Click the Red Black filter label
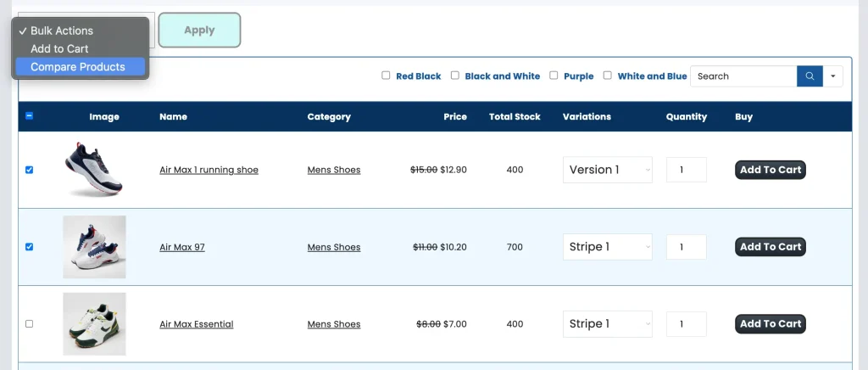This screenshot has width=868, height=370. click(419, 76)
